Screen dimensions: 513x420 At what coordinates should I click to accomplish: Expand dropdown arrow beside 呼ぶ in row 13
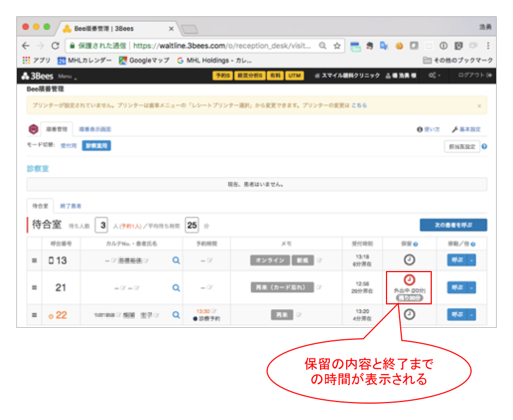click(472, 260)
